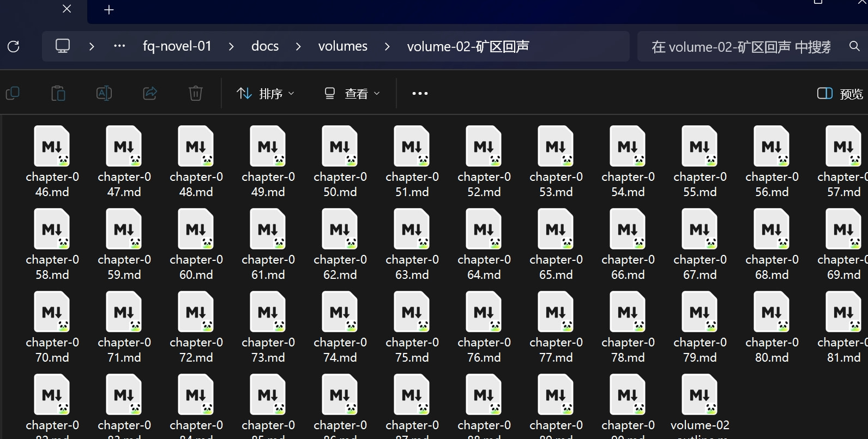
Task: Select file chapter-074.md
Action: pos(340,327)
